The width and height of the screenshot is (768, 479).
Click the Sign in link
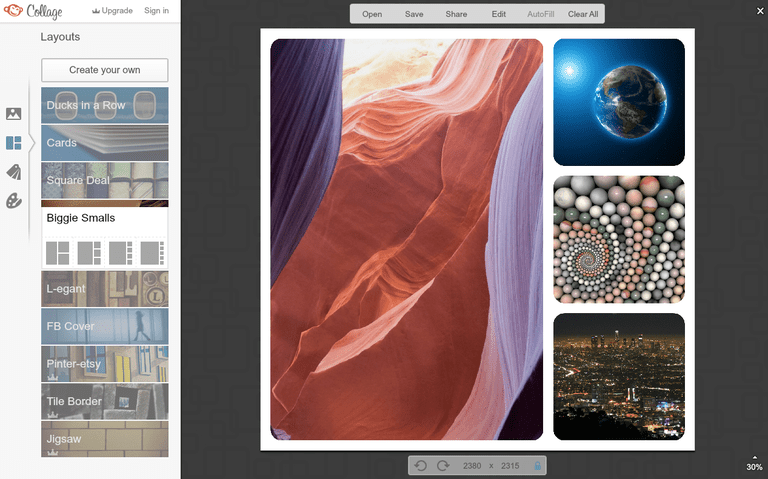pos(156,10)
